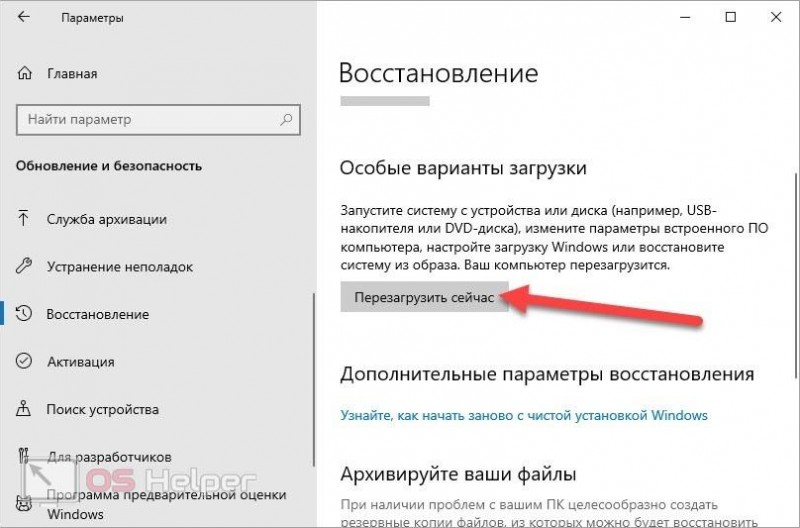Open the Главная home icon

24,73
